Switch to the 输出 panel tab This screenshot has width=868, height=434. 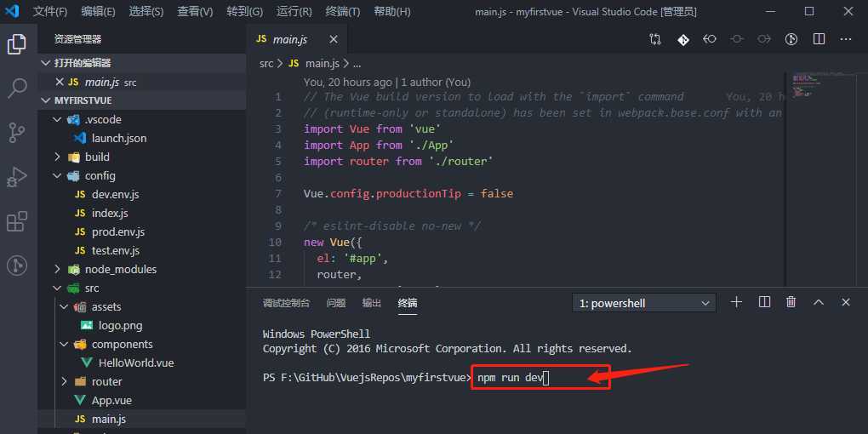pyautogui.click(x=371, y=303)
